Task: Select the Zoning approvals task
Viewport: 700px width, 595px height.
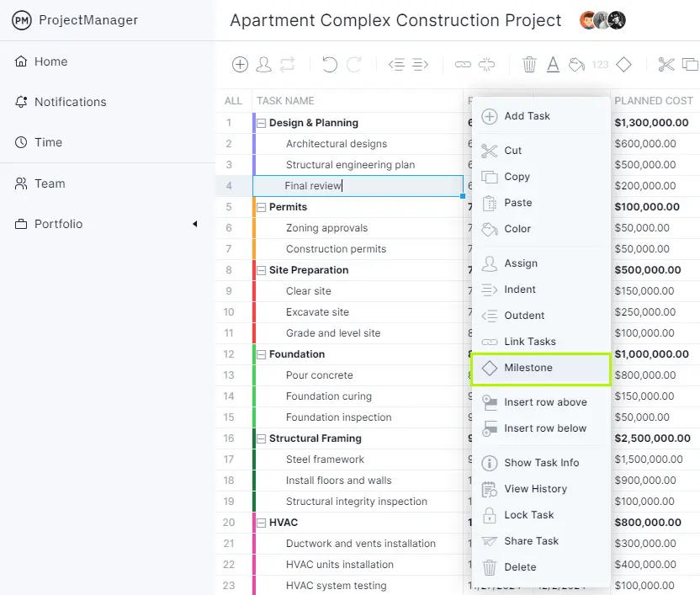Action: (326, 228)
